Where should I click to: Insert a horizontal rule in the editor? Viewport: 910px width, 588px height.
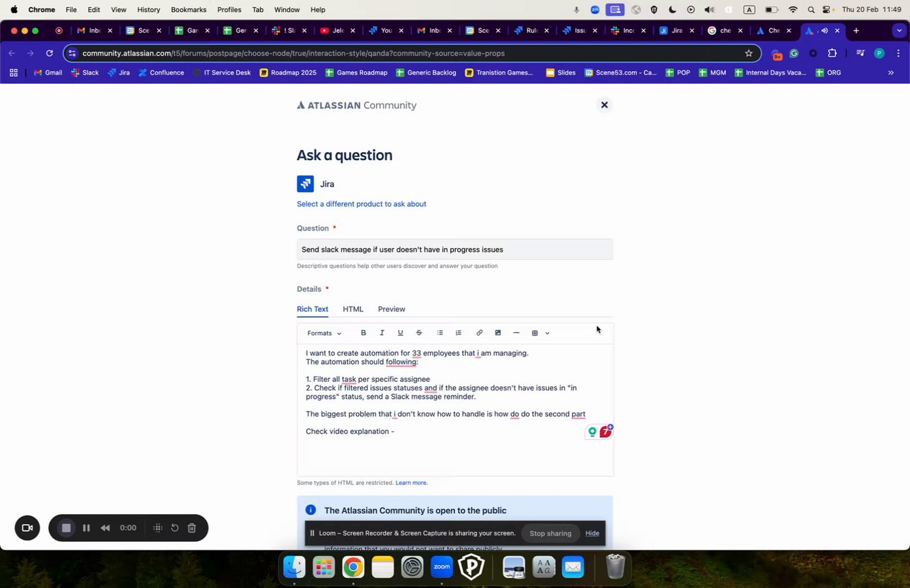(x=516, y=333)
